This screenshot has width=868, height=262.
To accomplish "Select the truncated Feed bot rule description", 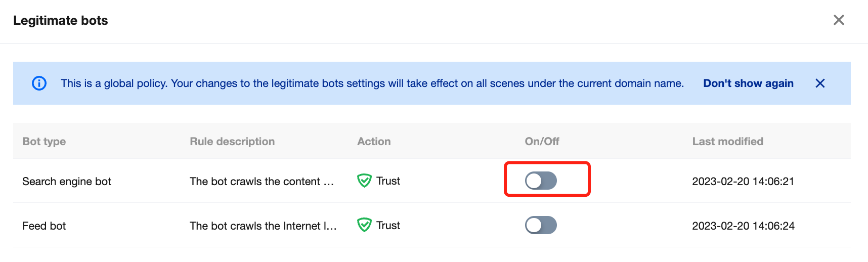I will click(x=263, y=226).
